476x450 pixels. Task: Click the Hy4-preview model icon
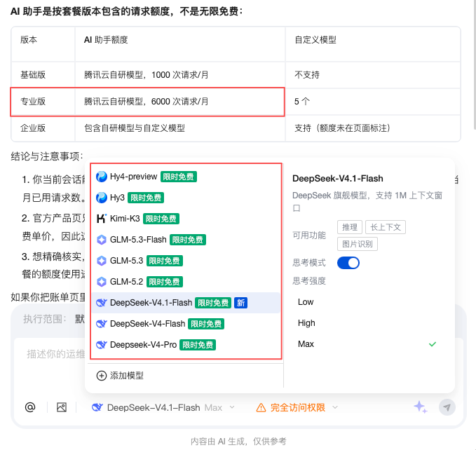point(102,177)
